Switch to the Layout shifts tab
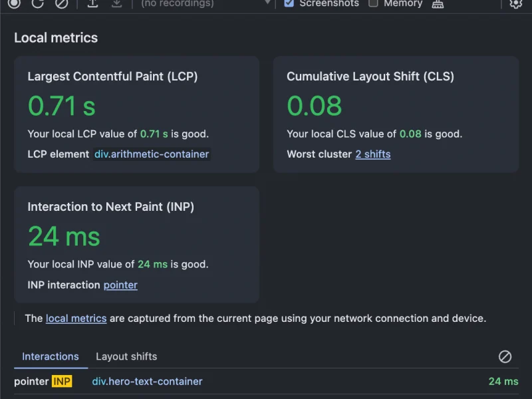532x399 pixels. pyautogui.click(x=126, y=356)
